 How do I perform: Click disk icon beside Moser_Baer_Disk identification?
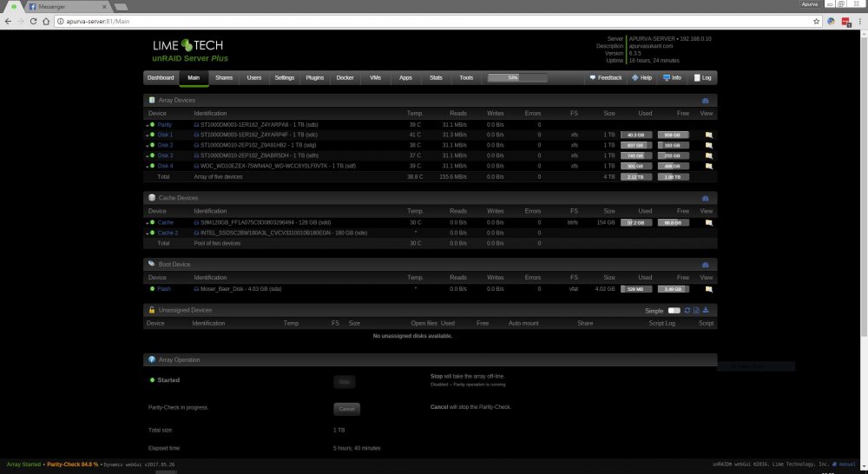196,289
